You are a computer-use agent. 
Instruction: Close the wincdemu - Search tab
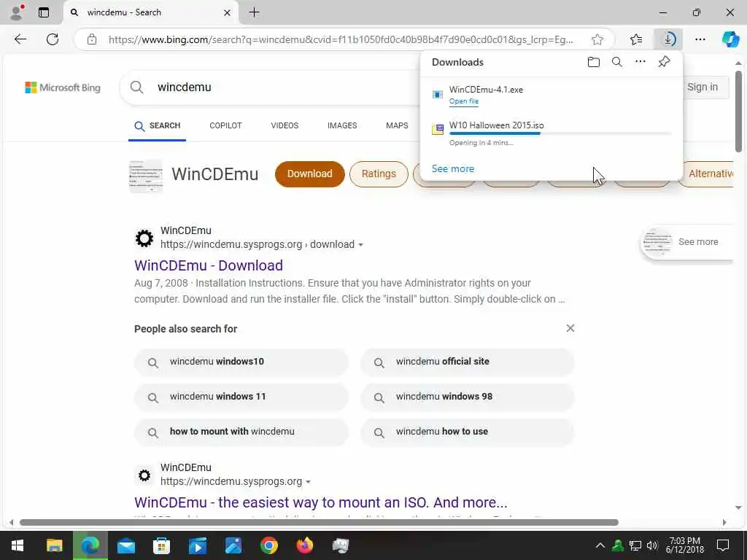coord(228,13)
